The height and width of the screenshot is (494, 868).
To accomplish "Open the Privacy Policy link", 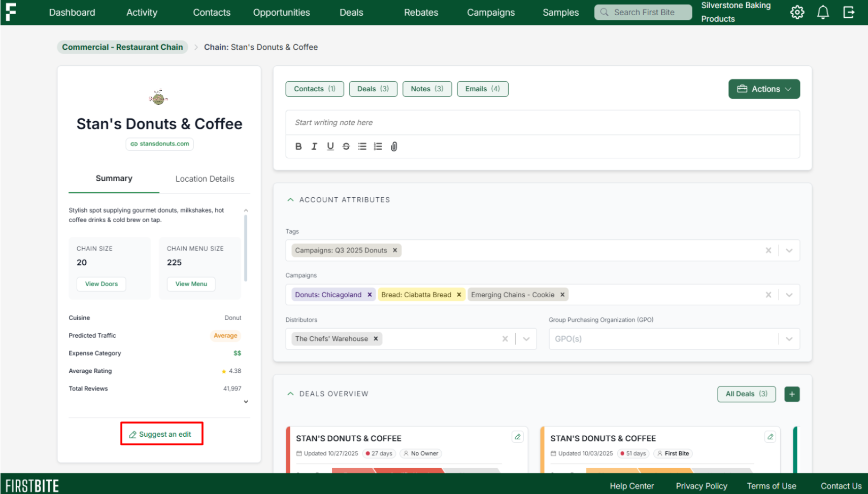I will click(702, 486).
